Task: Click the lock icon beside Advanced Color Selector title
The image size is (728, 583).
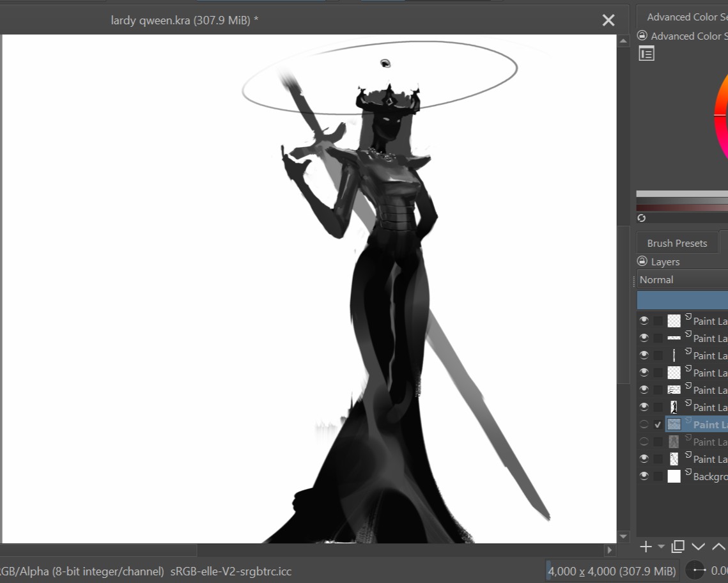Action: point(642,36)
